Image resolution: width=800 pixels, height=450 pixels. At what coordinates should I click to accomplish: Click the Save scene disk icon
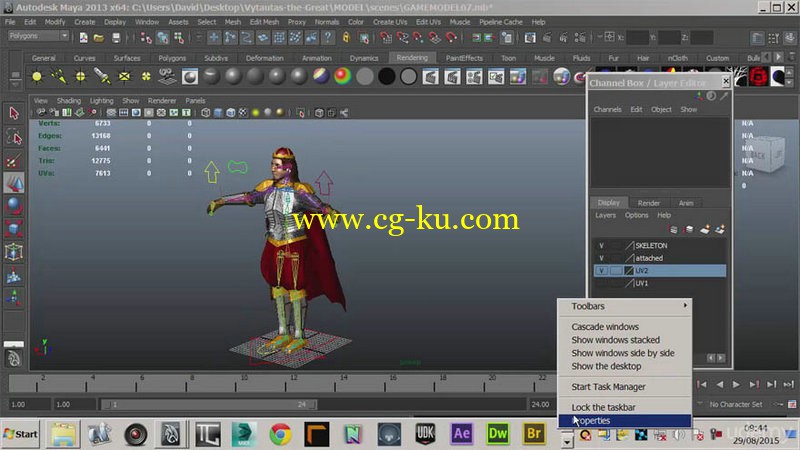coord(116,37)
